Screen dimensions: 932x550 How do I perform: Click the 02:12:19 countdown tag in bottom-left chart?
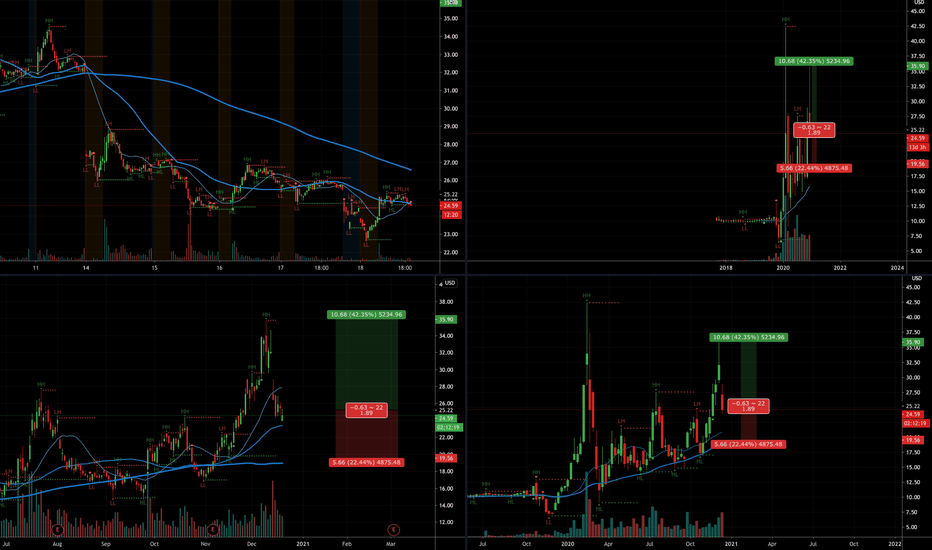[x=449, y=428]
